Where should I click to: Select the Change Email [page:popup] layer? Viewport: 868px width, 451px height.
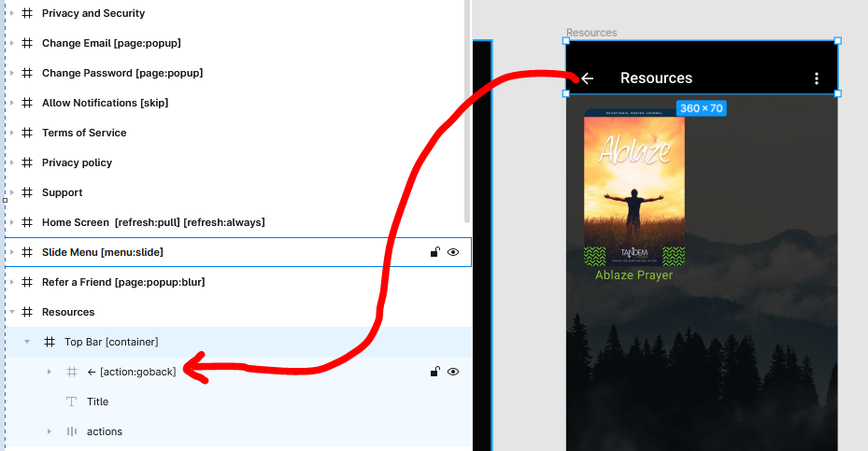(x=111, y=43)
